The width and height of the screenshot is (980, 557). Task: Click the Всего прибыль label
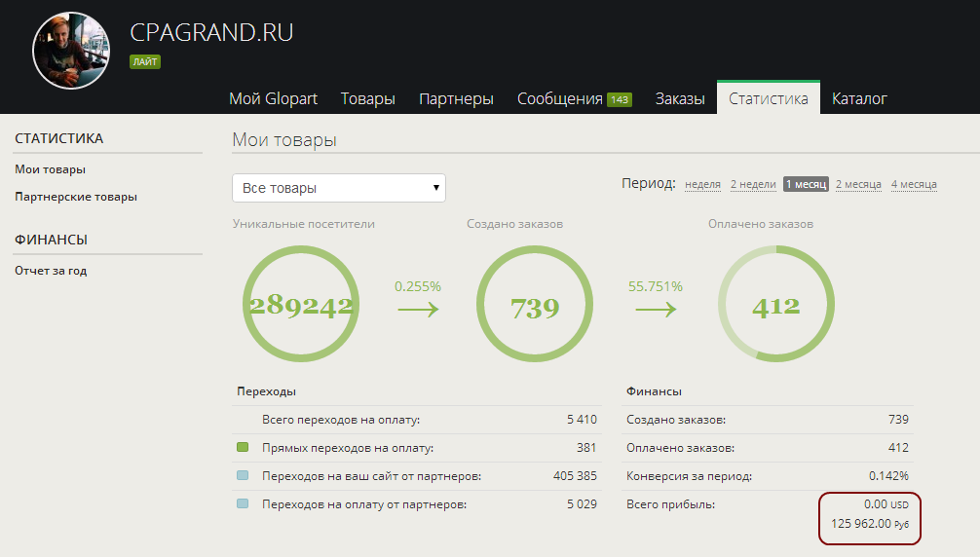[x=670, y=503]
